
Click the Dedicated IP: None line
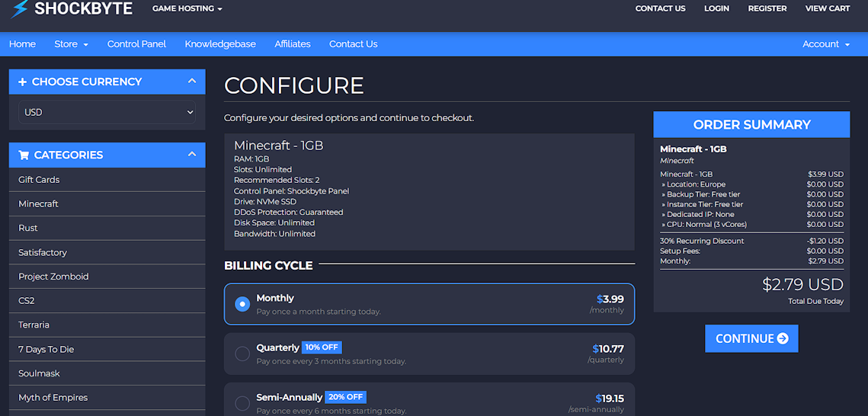pos(751,215)
